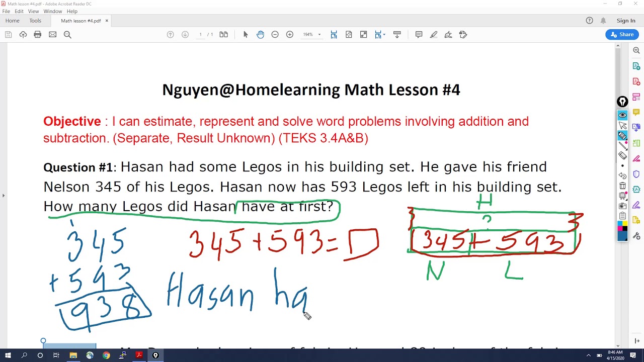
Task: Click the read mode keyboard-arrow icon
Action: tap(397, 35)
